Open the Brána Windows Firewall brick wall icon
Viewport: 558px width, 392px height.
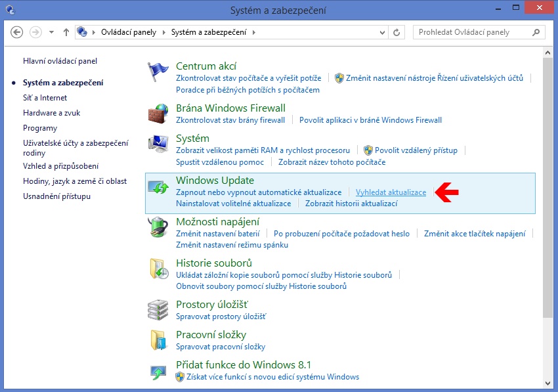point(158,114)
